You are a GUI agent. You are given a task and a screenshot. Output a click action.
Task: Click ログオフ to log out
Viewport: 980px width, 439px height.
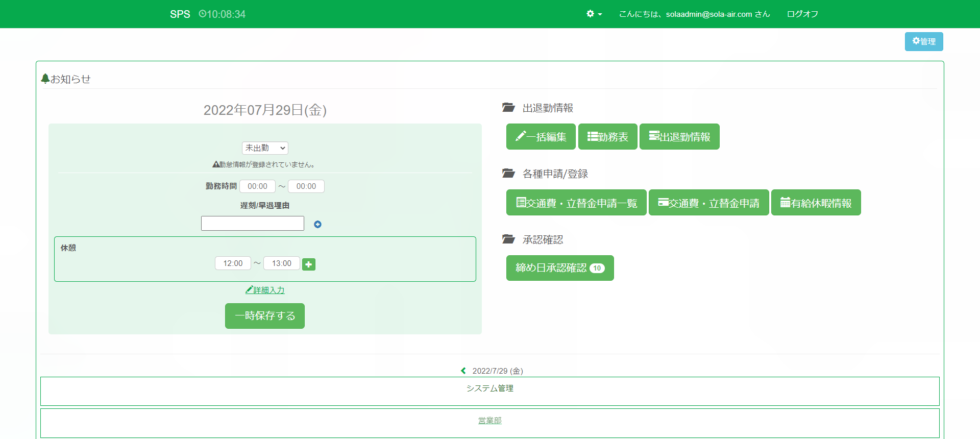coord(802,14)
